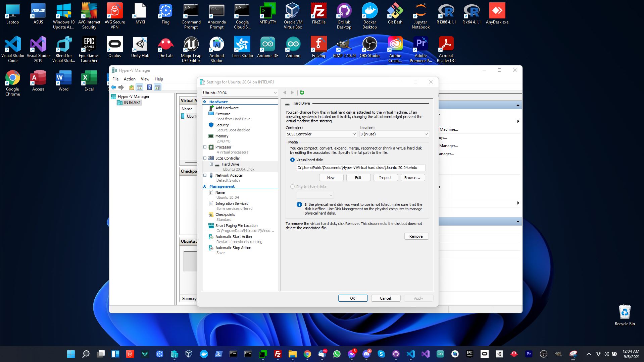Select Processor in the hardware list
The height and width of the screenshot is (362, 644).
(x=223, y=147)
